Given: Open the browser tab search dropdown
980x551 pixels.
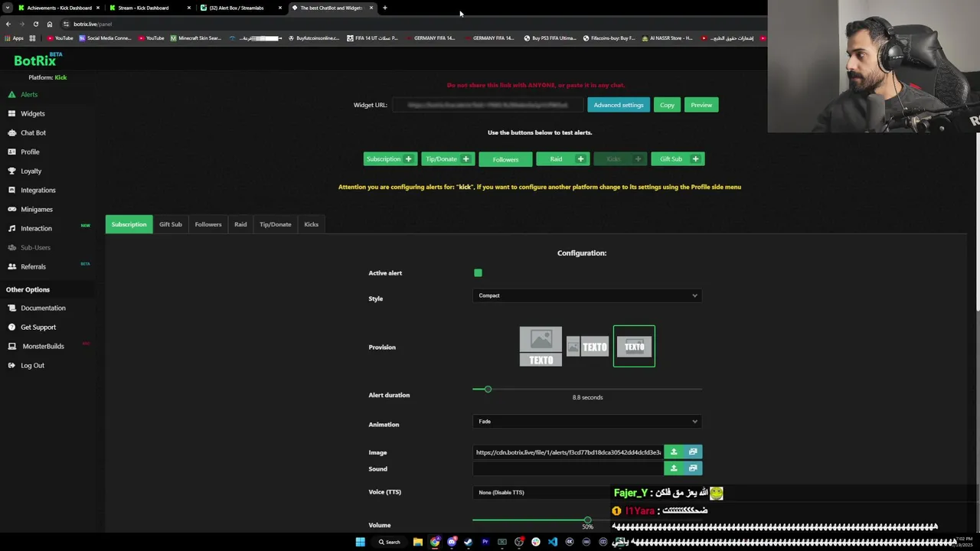Looking at the screenshot, I should tap(7, 8).
